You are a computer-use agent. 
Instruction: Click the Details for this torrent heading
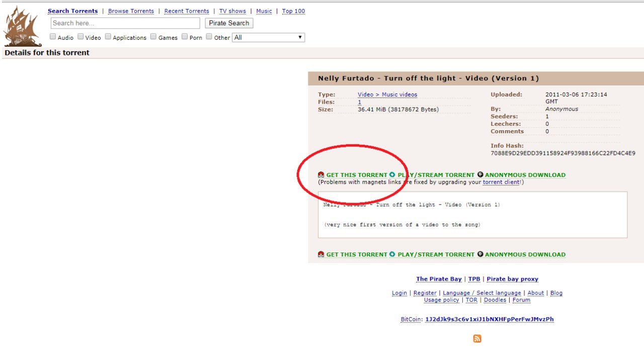point(47,53)
